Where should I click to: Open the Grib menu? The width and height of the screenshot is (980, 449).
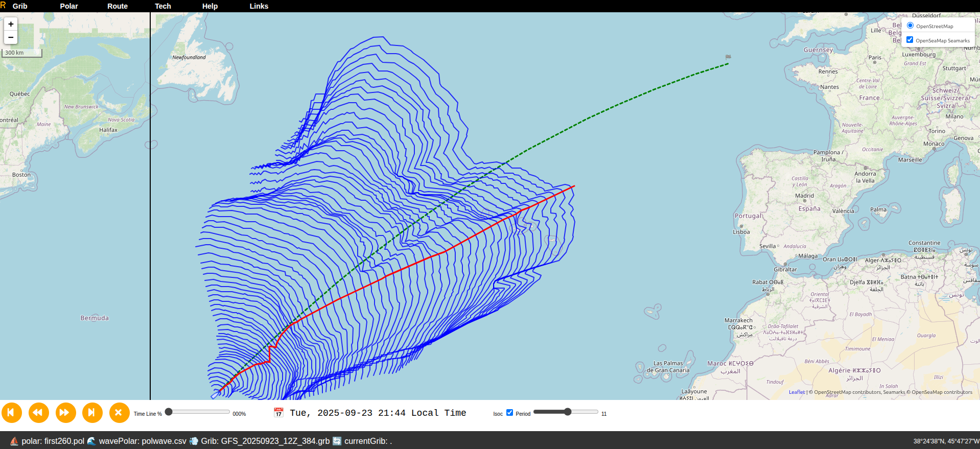coord(20,6)
